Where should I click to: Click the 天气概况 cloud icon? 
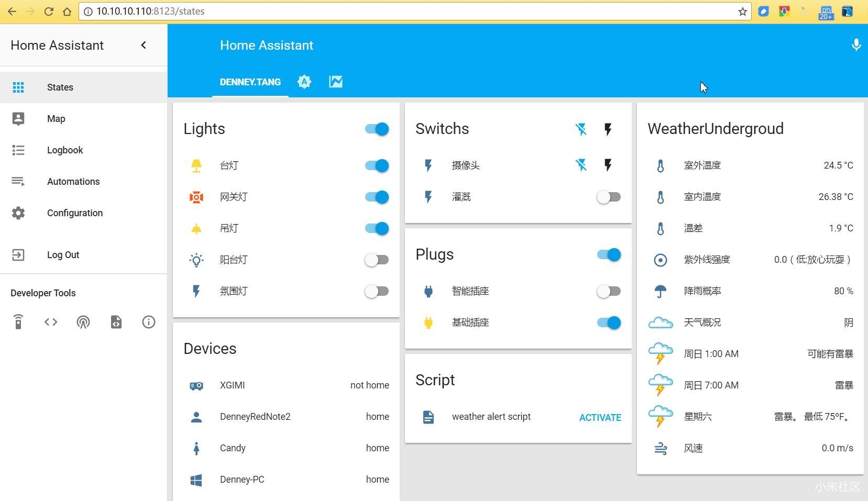(661, 322)
